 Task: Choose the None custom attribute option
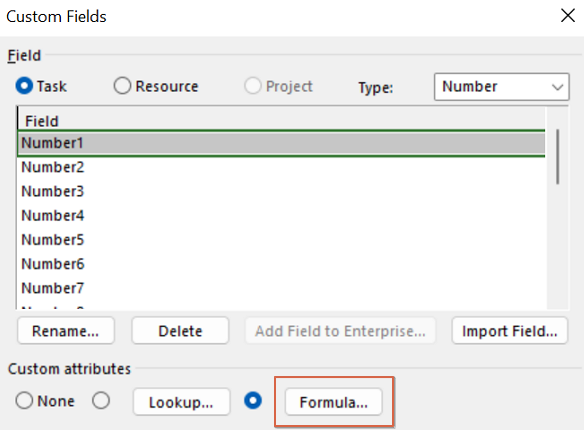click(x=24, y=401)
